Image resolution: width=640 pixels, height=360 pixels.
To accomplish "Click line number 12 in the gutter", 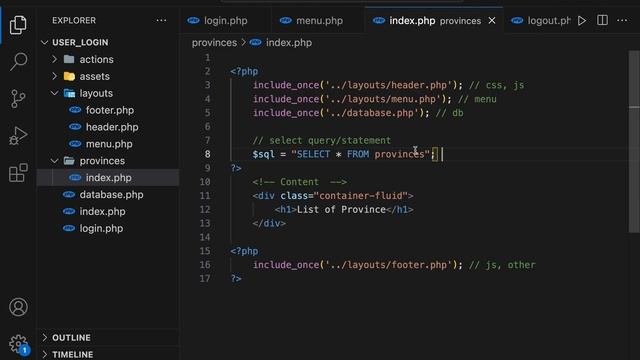I will tap(205, 209).
